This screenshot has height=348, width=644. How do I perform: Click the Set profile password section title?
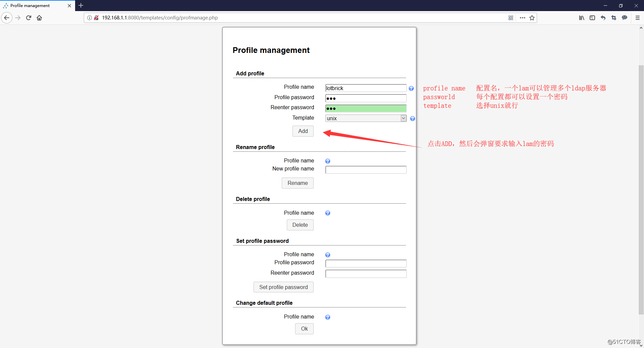point(262,241)
